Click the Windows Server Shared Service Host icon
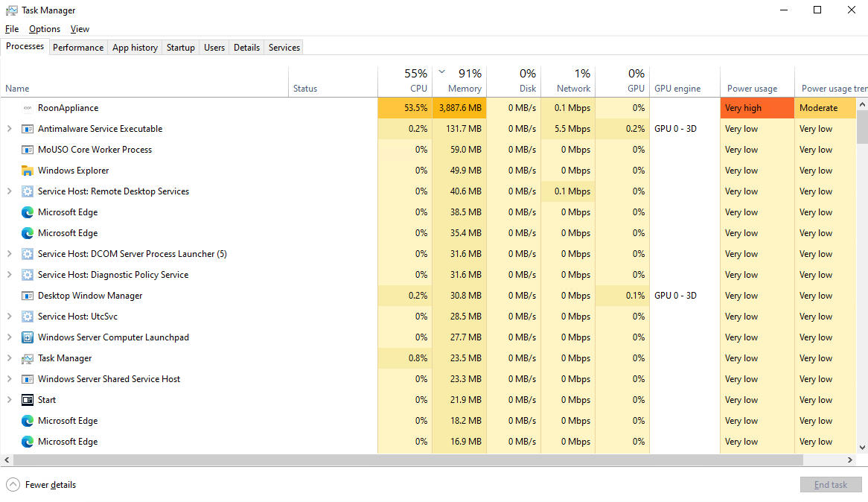868x502 pixels. [x=27, y=380]
